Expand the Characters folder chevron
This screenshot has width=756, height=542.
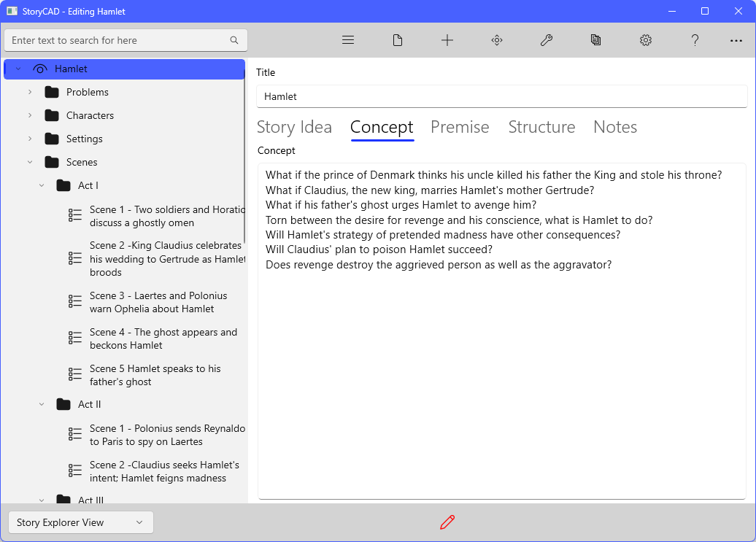click(30, 115)
